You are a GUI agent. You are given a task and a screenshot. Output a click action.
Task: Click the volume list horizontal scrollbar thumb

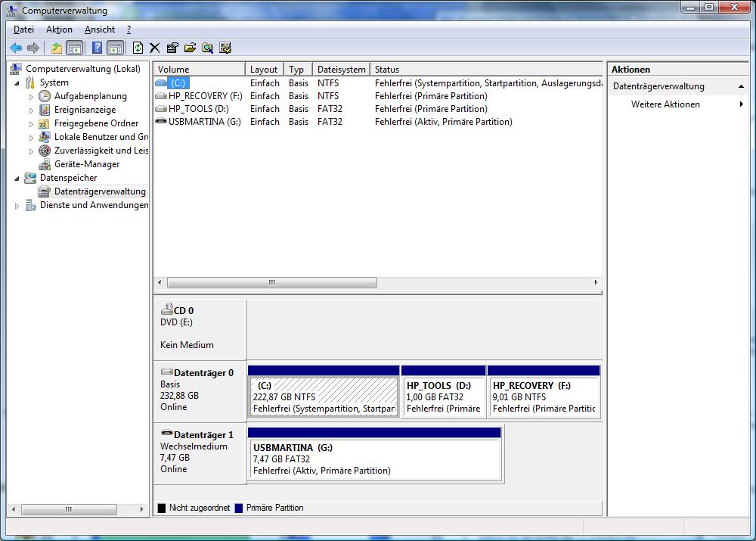[x=272, y=282]
